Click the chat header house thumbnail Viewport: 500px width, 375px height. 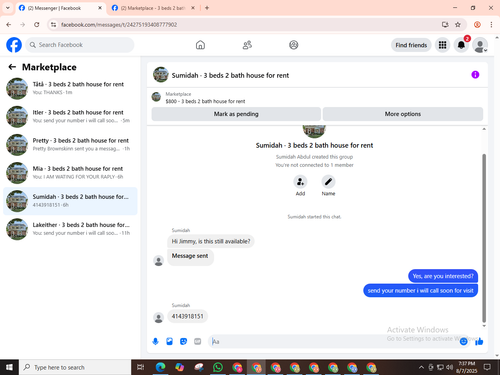tap(161, 75)
